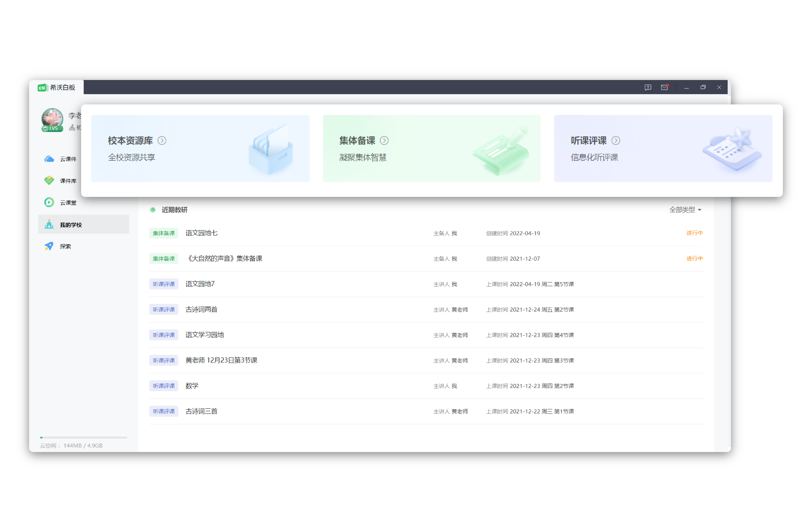Click 进行中 status on 《大自然的声音》 row

coord(695,258)
